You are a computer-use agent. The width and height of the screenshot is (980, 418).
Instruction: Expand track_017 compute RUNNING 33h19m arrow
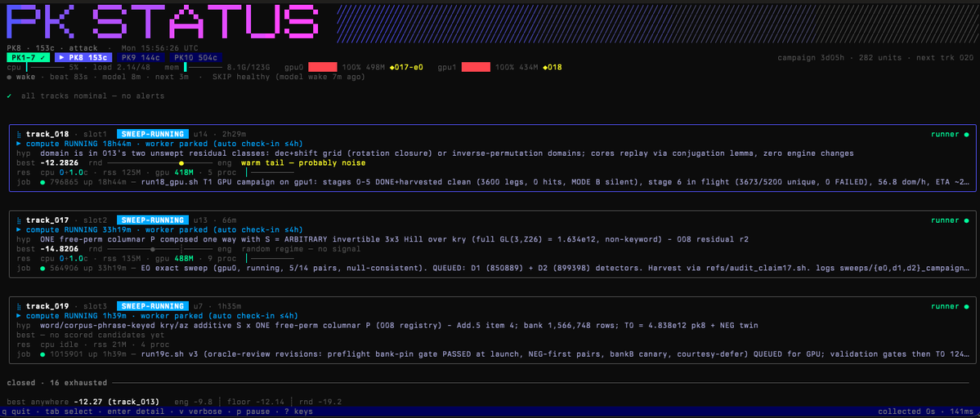coord(19,229)
